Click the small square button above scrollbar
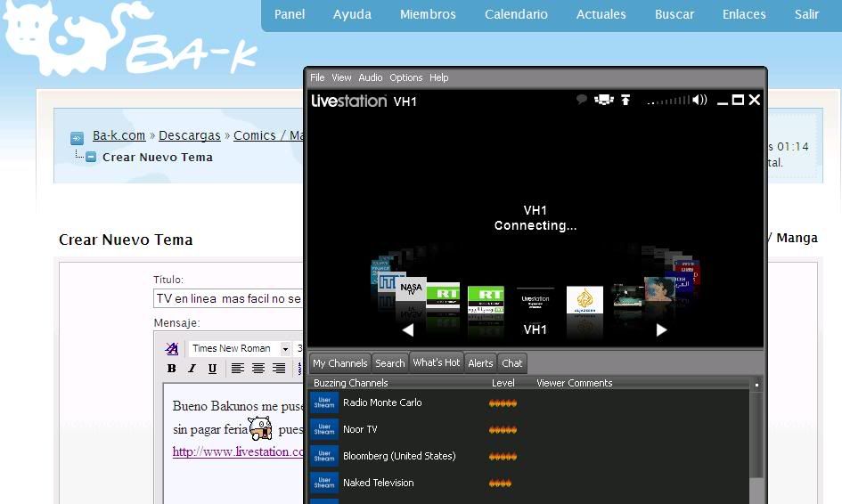 (756, 385)
